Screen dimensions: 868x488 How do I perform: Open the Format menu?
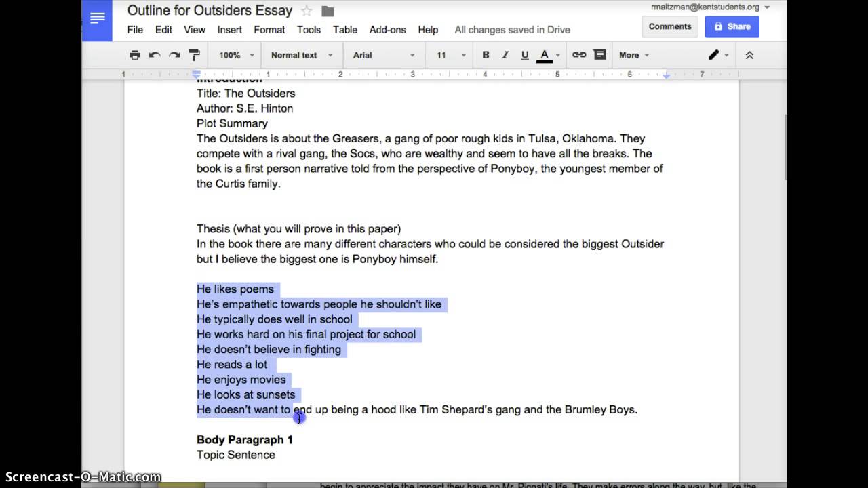click(269, 30)
